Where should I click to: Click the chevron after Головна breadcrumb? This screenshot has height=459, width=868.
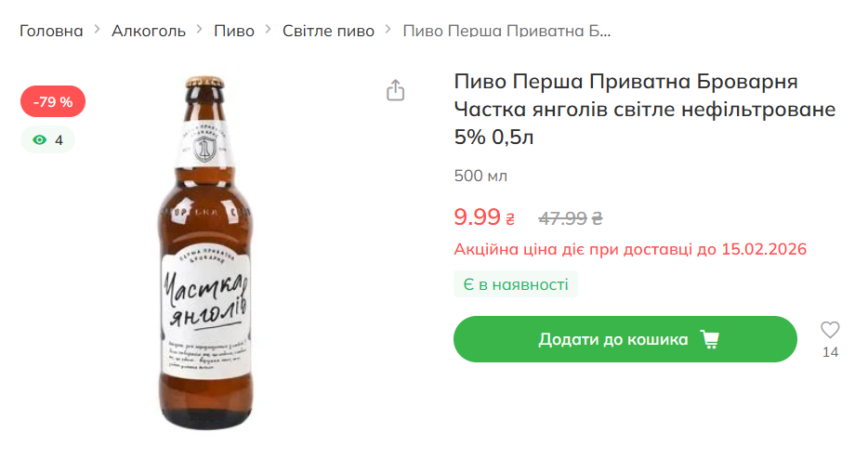(x=98, y=31)
